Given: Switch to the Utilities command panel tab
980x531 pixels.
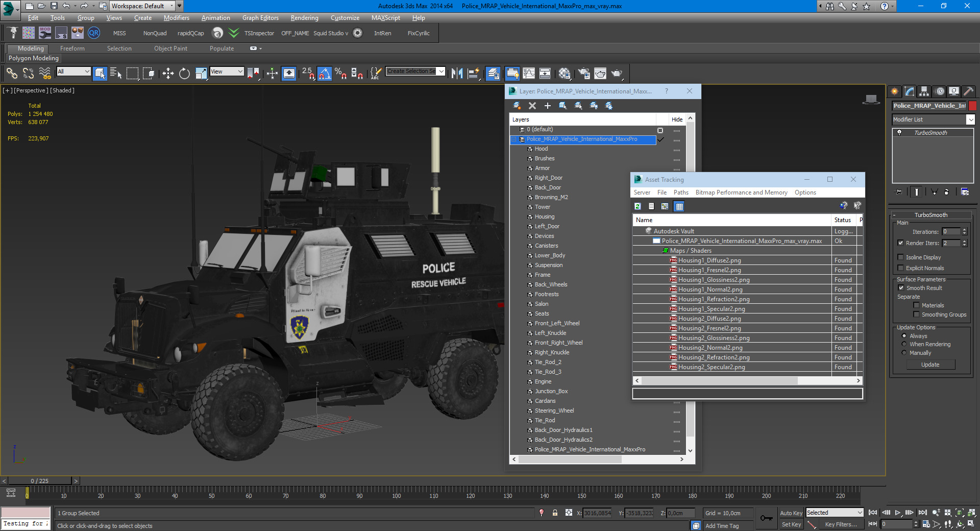Looking at the screenshot, I should tap(968, 91).
